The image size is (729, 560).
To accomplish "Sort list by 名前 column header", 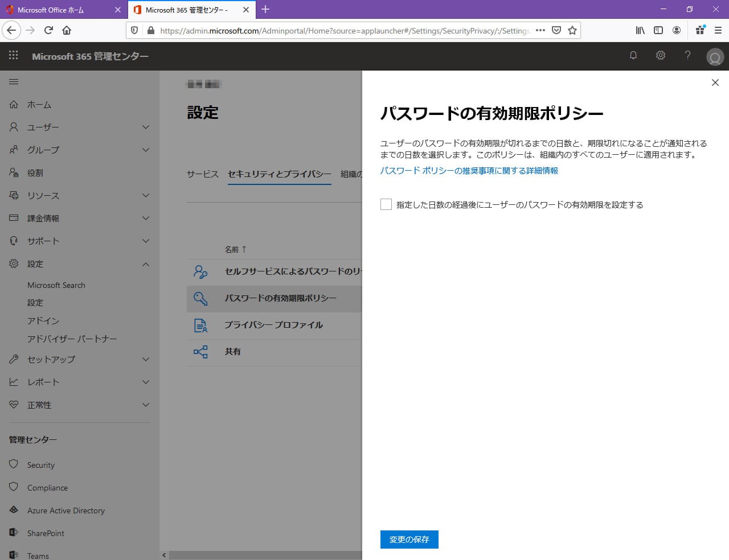I will (x=235, y=249).
